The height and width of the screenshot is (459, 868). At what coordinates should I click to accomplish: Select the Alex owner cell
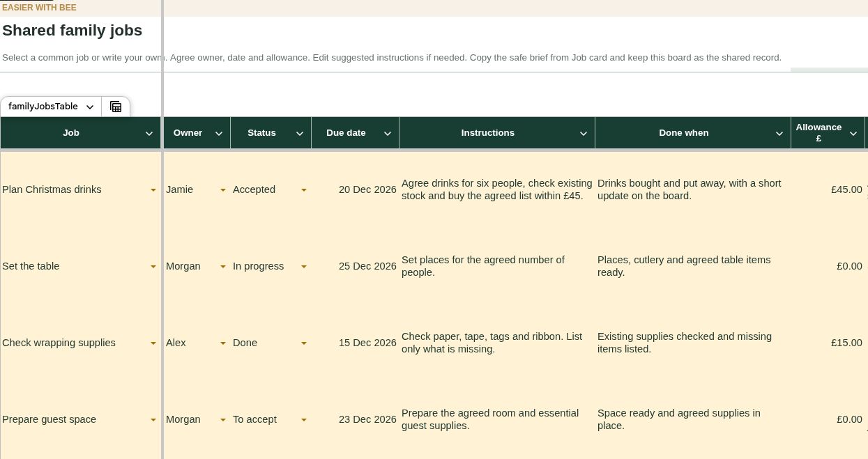coord(197,343)
